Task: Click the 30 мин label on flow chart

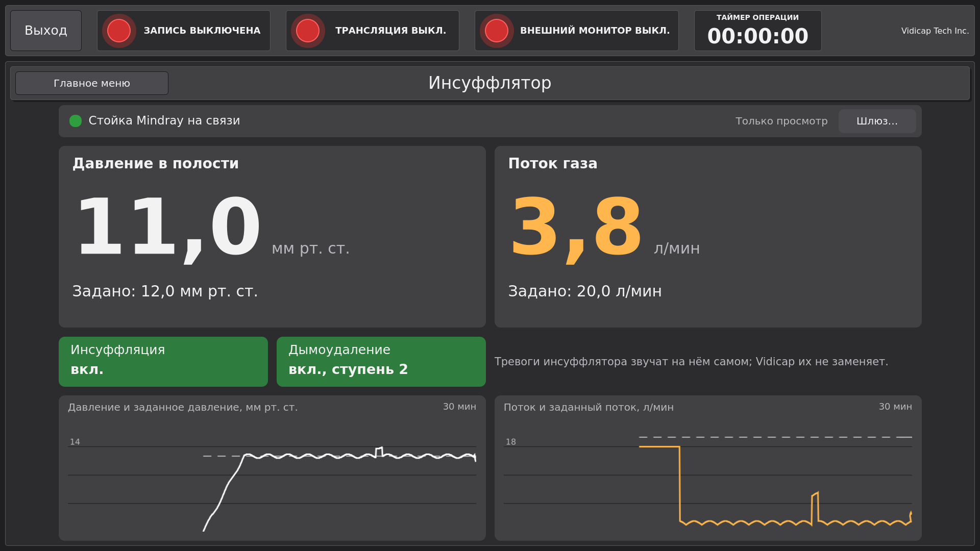Action: (x=895, y=407)
